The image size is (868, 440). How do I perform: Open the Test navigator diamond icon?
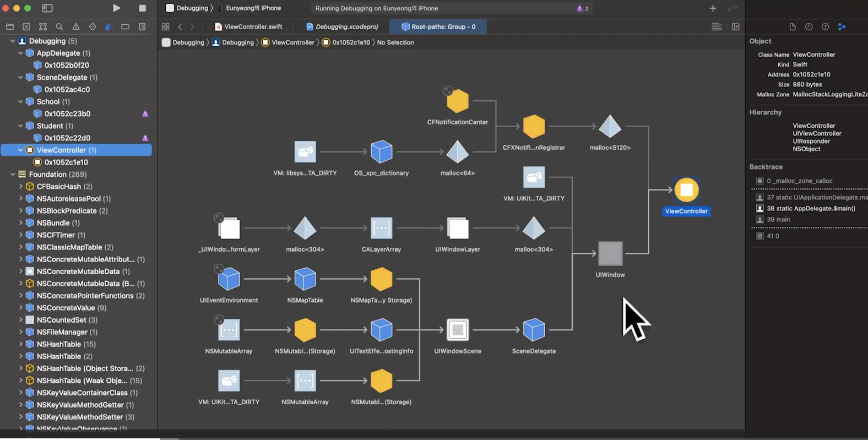[x=93, y=26]
